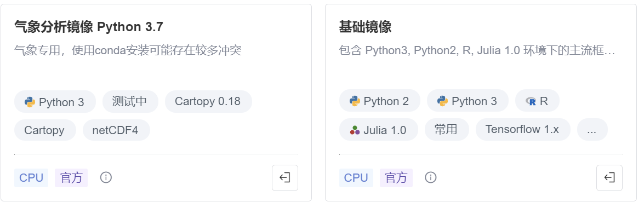Click the 常用 tag
The width and height of the screenshot is (644, 208).
point(447,130)
